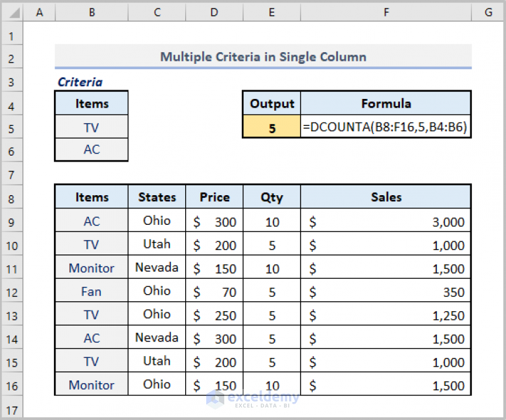The height and width of the screenshot is (420, 506).
Task: Select 'Ohio' state cell in row 16
Action: point(157,384)
